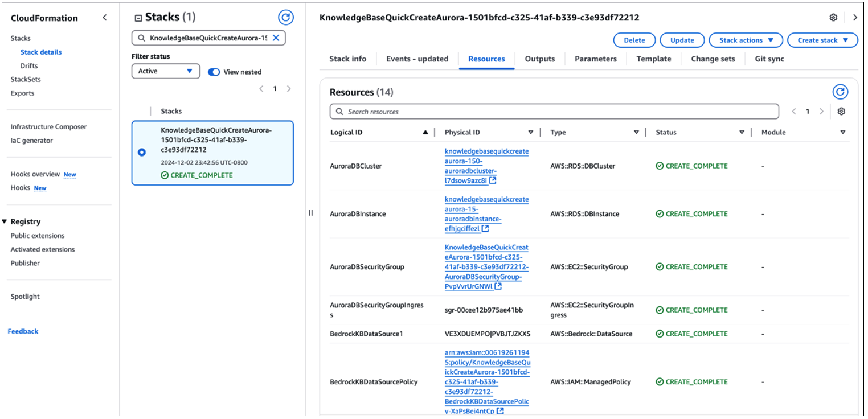The image size is (868, 419).
Task: Toggle the View nested switch
Action: click(214, 72)
